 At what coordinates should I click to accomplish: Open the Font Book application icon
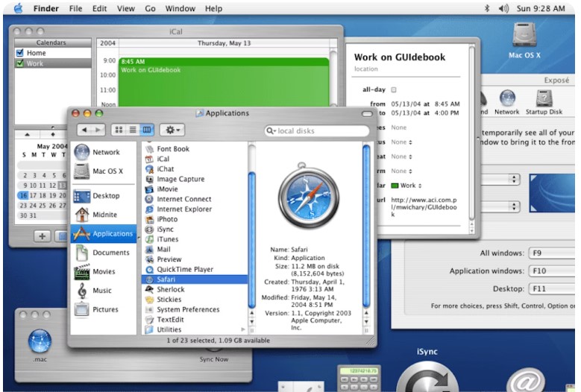pyautogui.click(x=149, y=149)
